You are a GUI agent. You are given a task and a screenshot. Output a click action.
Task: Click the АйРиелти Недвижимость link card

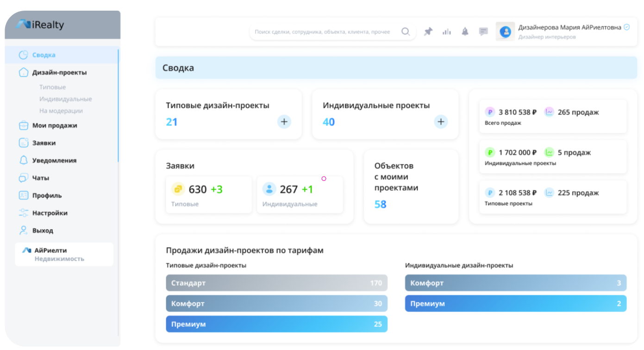click(x=64, y=255)
